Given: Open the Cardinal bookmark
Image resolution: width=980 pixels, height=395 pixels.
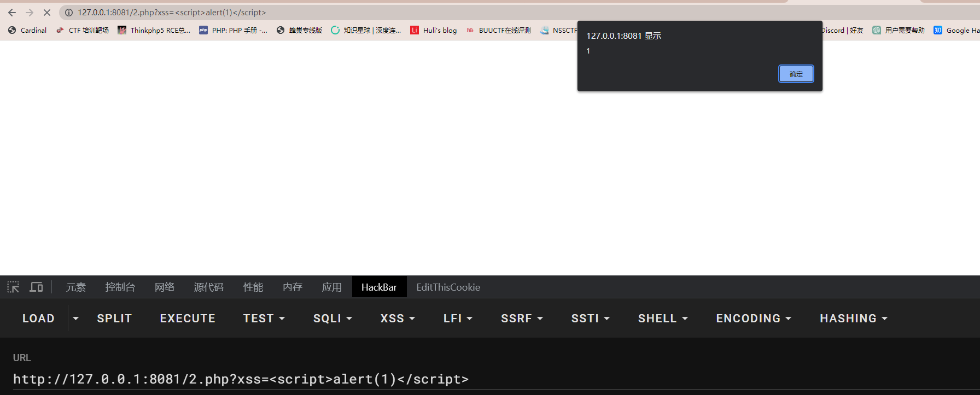Looking at the screenshot, I should click(x=27, y=31).
